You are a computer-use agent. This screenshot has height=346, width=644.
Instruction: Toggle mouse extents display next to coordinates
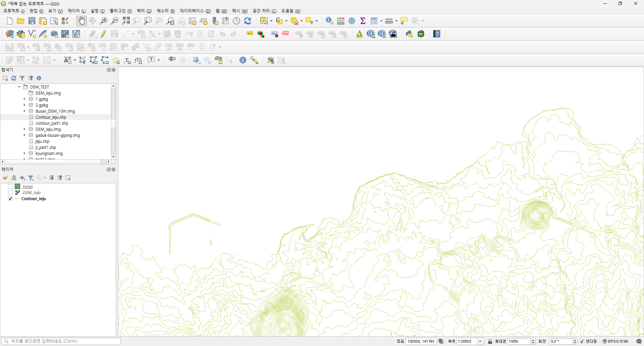pyautogui.click(x=441, y=341)
